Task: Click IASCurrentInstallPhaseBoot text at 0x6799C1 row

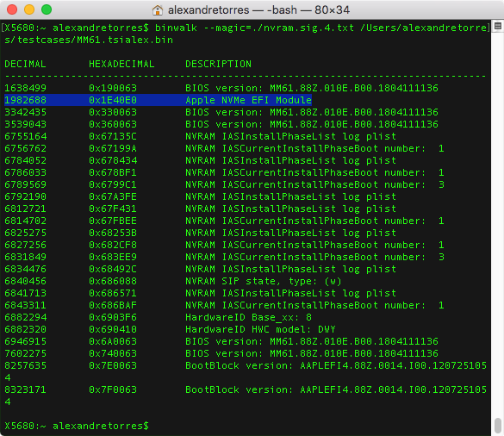Action: click(314, 184)
